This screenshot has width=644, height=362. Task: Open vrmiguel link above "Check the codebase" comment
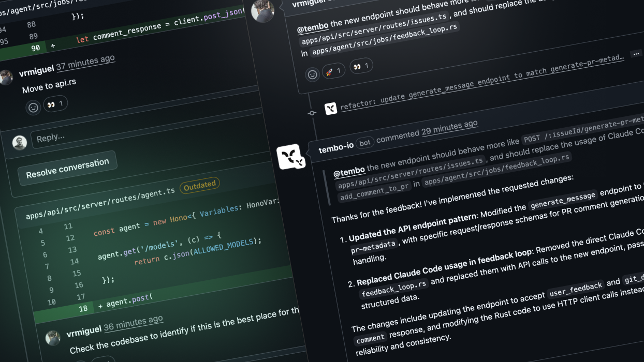[84, 331]
